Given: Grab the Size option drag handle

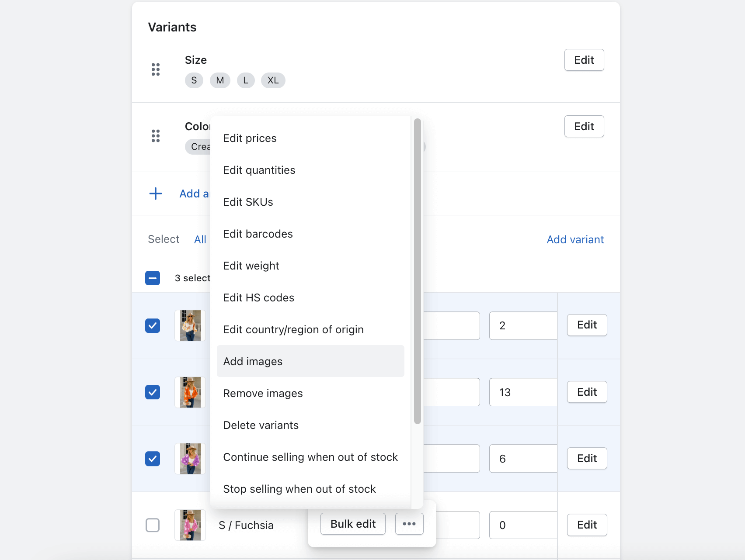Looking at the screenshot, I should coord(156,69).
